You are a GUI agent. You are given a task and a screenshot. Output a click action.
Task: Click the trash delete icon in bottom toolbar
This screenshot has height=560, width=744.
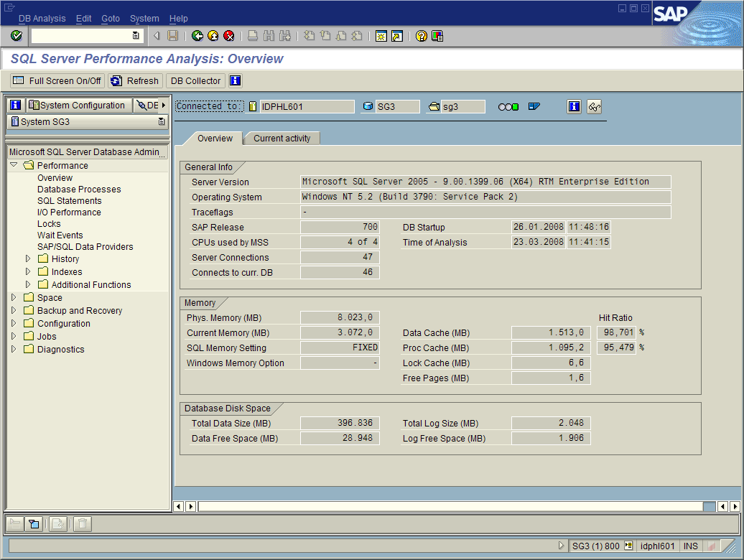[82, 524]
